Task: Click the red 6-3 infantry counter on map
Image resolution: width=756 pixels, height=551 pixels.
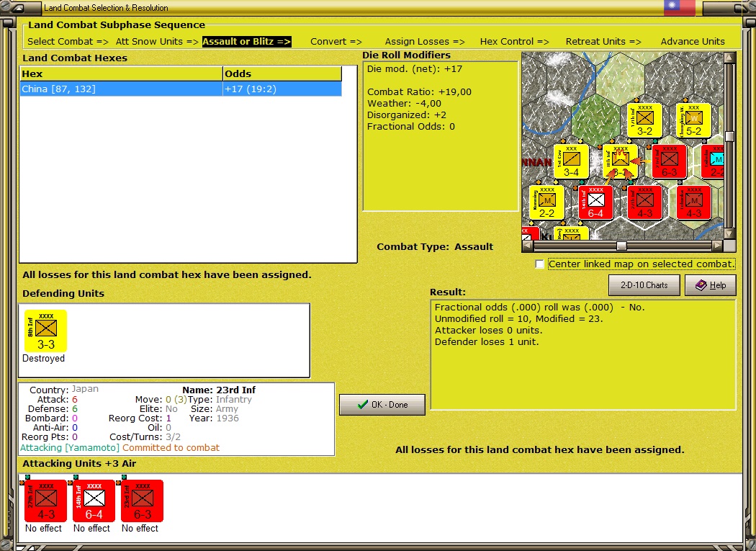Action: point(669,161)
